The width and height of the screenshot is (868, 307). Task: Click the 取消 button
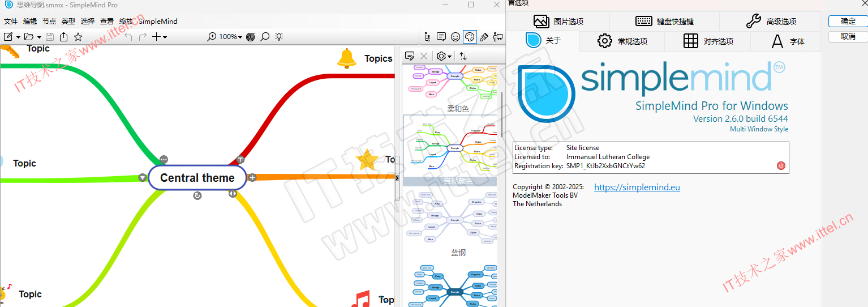[848, 36]
